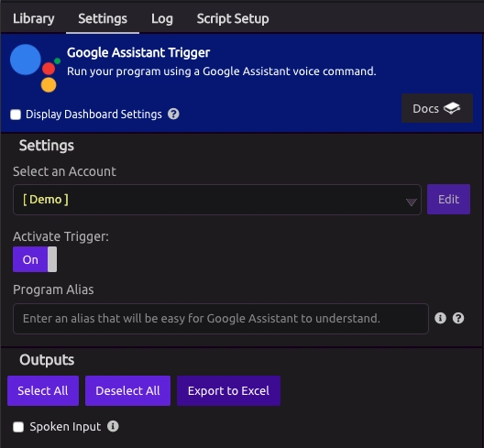
Task: Go to the Script Setup tab
Action: click(233, 18)
